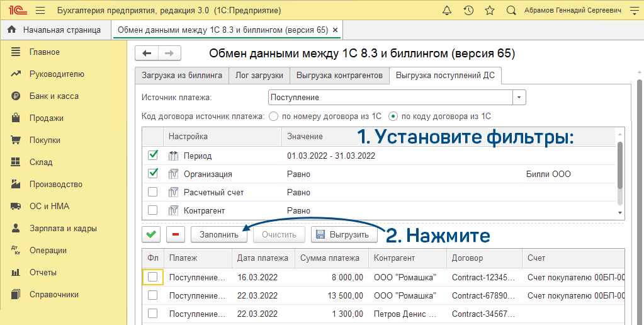Image resolution: width=644 pixels, height=325 pixels.
Task: Open the notifications bell
Action: click(447, 10)
